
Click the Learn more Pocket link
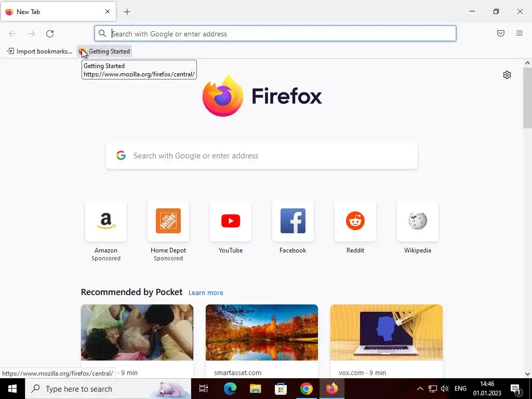click(206, 293)
